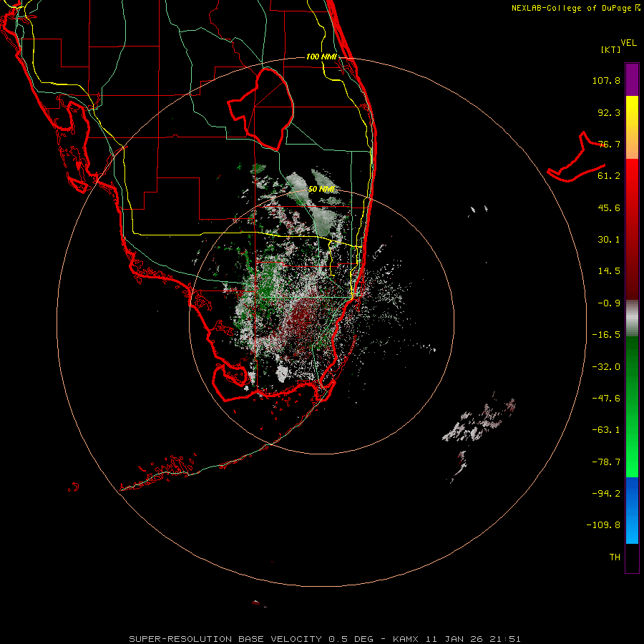Click the 107.8 legend value
The image size is (644, 644).
[x=606, y=80]
